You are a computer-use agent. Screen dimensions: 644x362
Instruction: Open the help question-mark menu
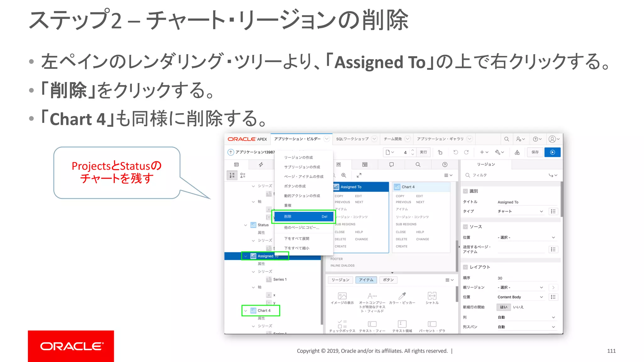tap(537, 139)
